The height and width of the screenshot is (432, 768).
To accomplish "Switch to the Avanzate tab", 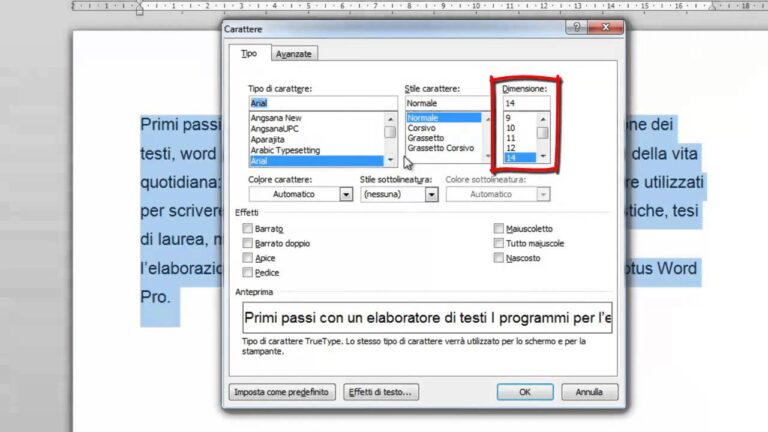I will coord(293,54).
